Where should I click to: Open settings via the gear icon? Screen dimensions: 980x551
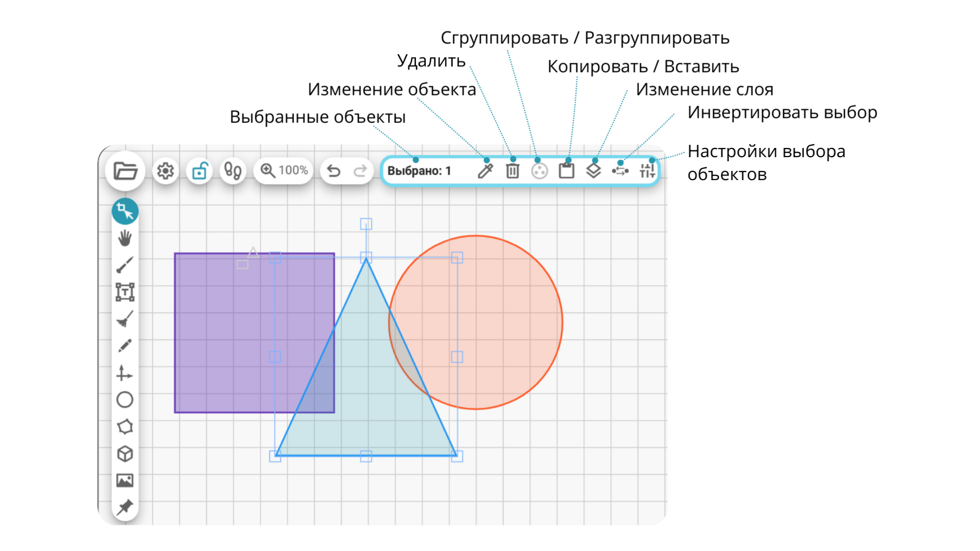click(x=165, y=171)
